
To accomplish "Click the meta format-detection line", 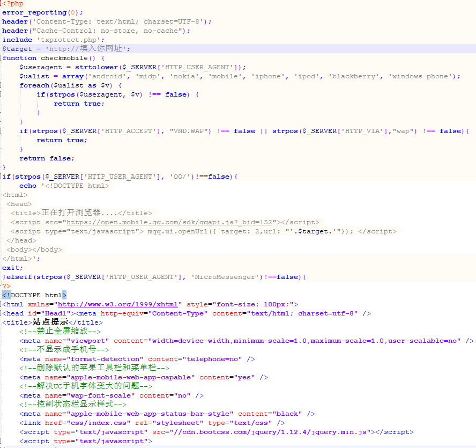I will click(x=137, y=359).
